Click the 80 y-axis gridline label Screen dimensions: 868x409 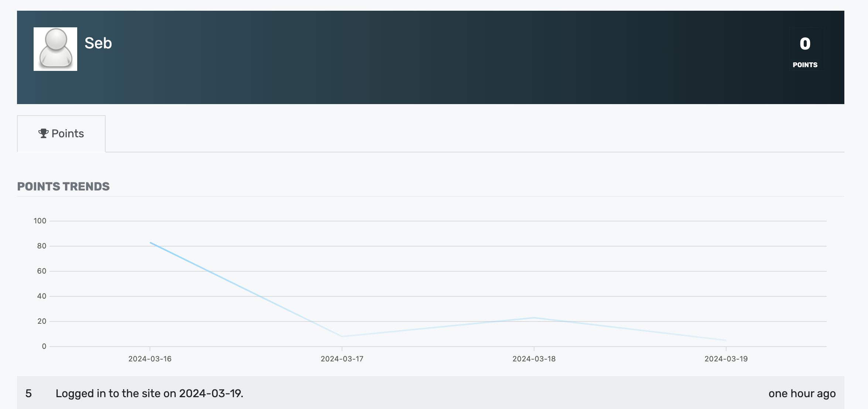pyautogui.click(x=42, y=246)
